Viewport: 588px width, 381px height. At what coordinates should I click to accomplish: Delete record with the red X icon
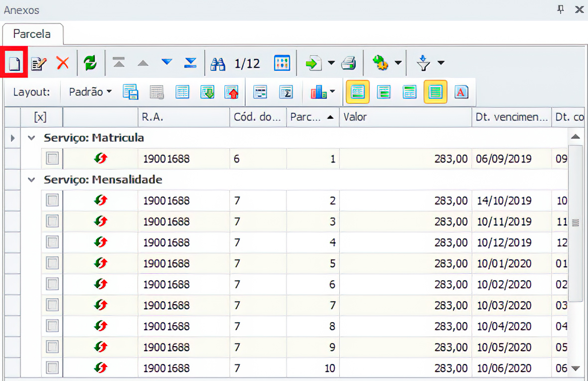pos(63,63)
